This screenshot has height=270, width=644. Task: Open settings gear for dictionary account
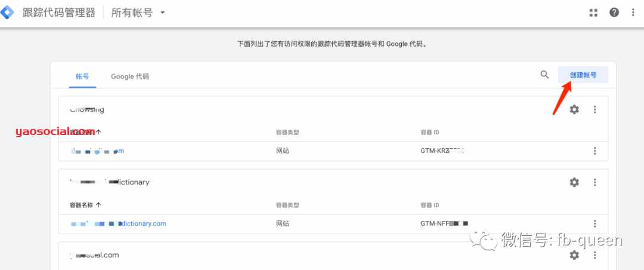[x=574, y=182]
